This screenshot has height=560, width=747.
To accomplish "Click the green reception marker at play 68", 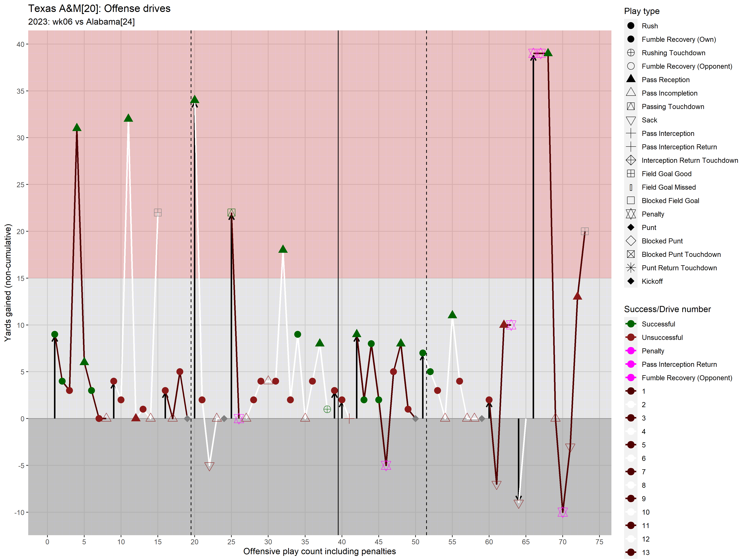I will point(548,53).
